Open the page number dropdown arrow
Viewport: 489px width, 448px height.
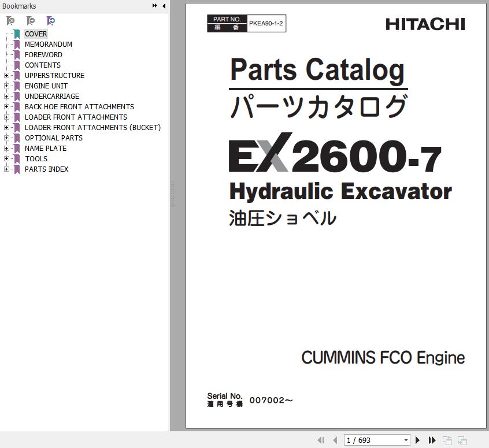pyautogui.click(x=406, y=440)
